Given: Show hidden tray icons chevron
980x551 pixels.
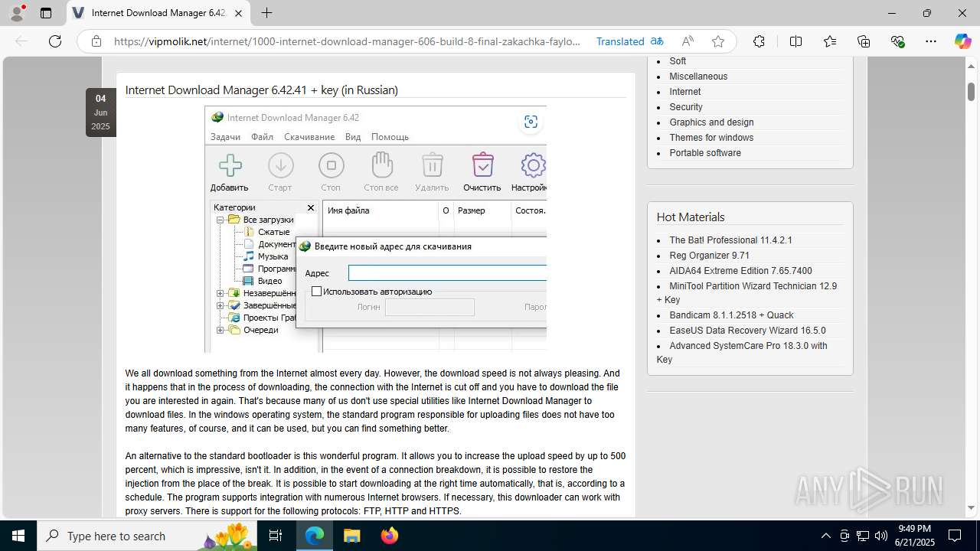Looking at the screenshot, I should (x=825, y=536).
